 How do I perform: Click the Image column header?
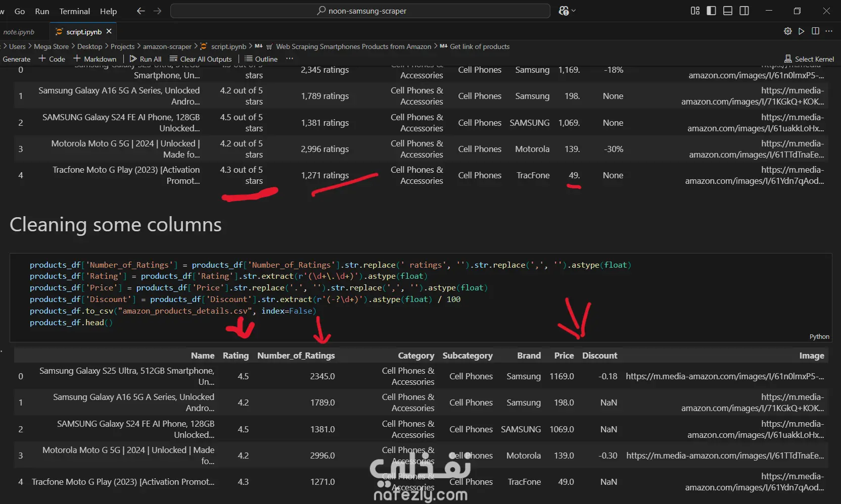[812, 356]
